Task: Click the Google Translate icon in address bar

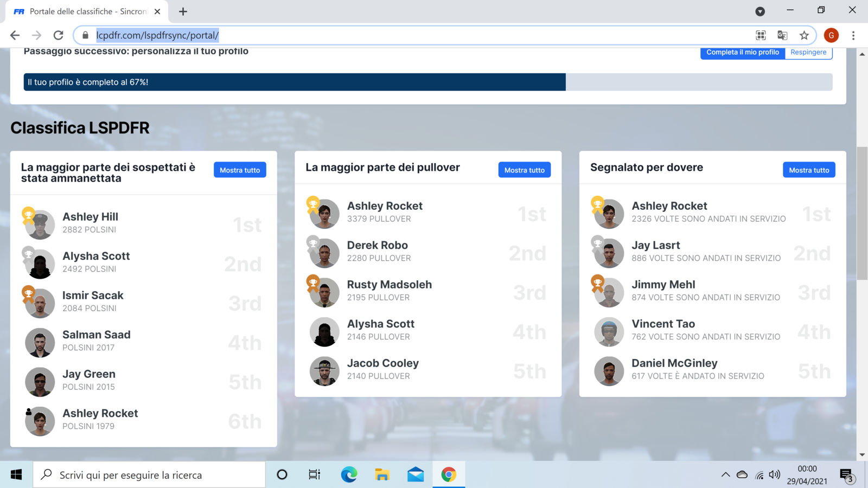Action: pos(782,35)
